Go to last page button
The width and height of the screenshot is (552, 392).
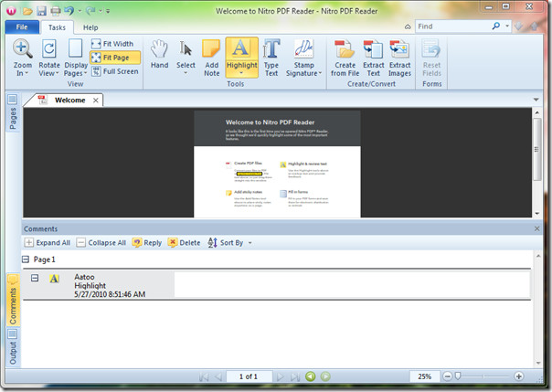295,376
